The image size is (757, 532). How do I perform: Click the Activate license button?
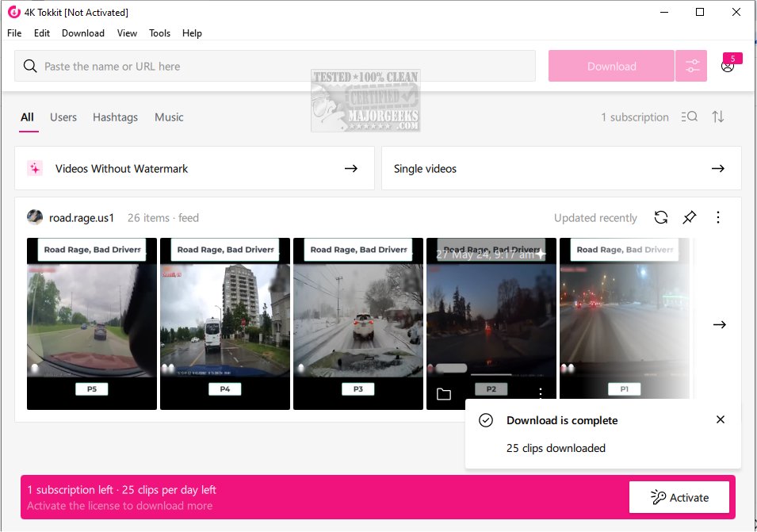(679, 497)
